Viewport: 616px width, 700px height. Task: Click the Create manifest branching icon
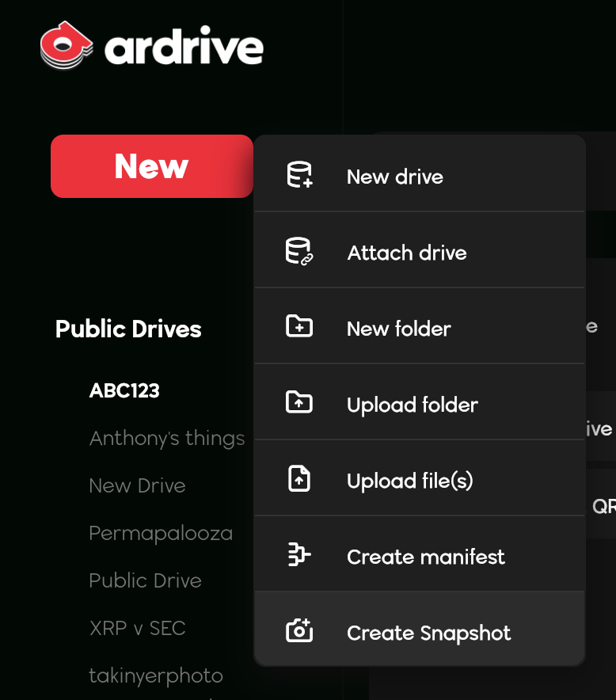(x=299, y=554)
